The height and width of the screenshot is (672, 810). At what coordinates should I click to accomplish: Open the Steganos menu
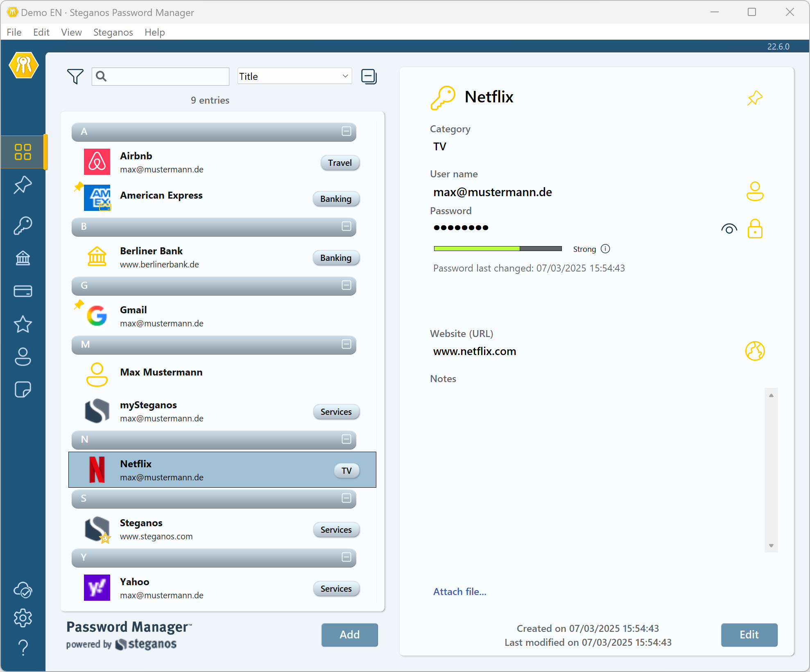113,32
